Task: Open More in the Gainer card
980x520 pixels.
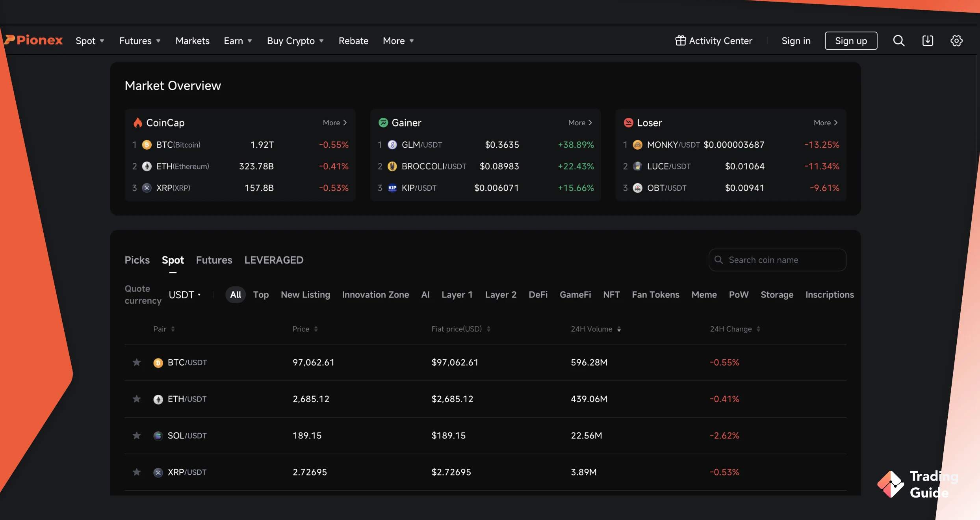Action: tap(580, 123)
